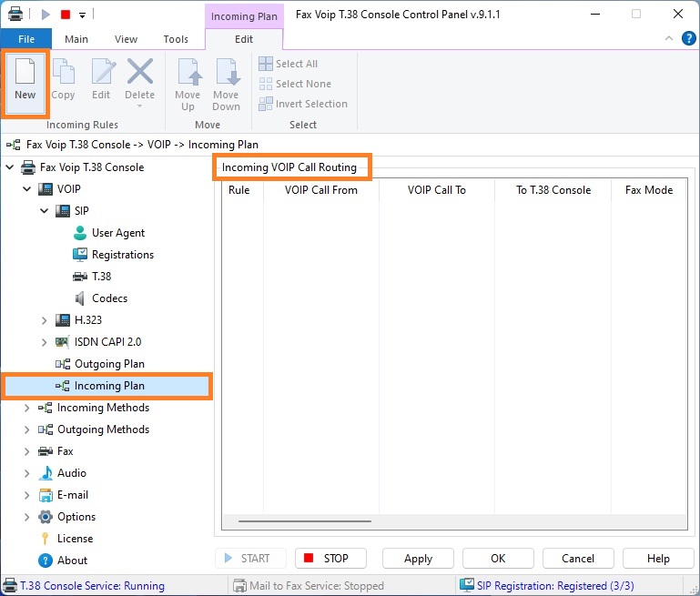Click the Fax Mode column header
Image resolution: width=700 pixels, height=596 pixels.
pos(649,190)
